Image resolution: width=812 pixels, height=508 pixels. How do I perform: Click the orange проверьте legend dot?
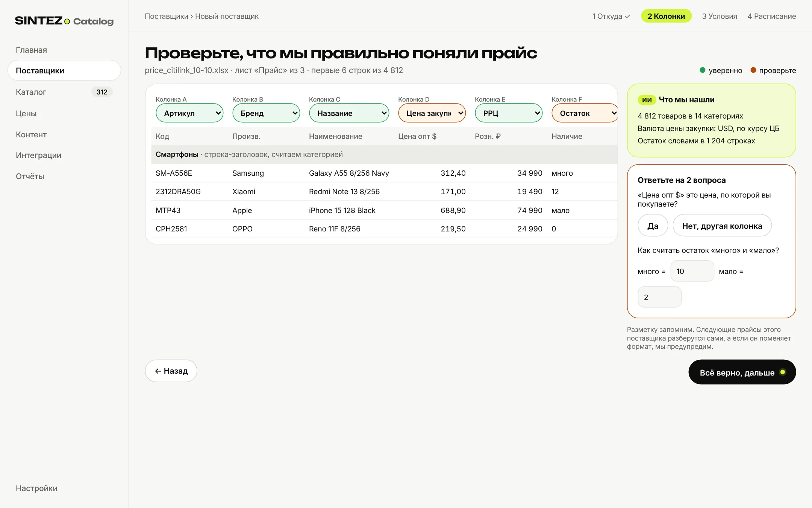coord(753,70)
